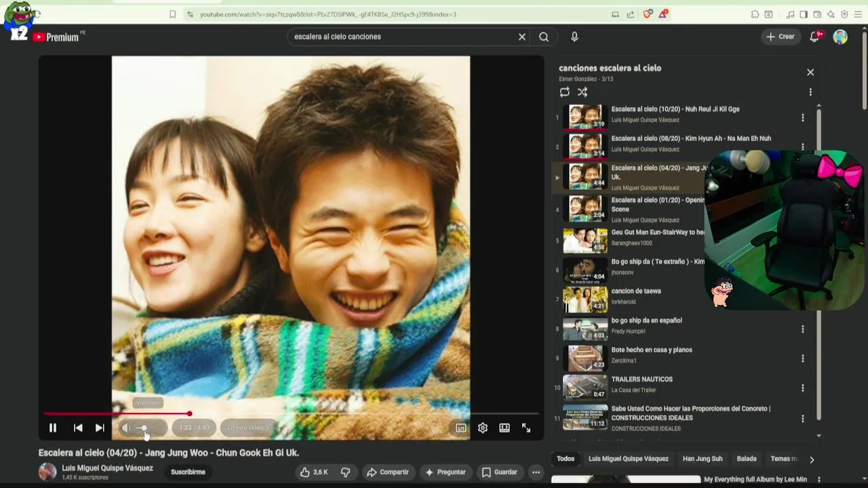
Task: Clear the search box text
Action: click(522, 37)
